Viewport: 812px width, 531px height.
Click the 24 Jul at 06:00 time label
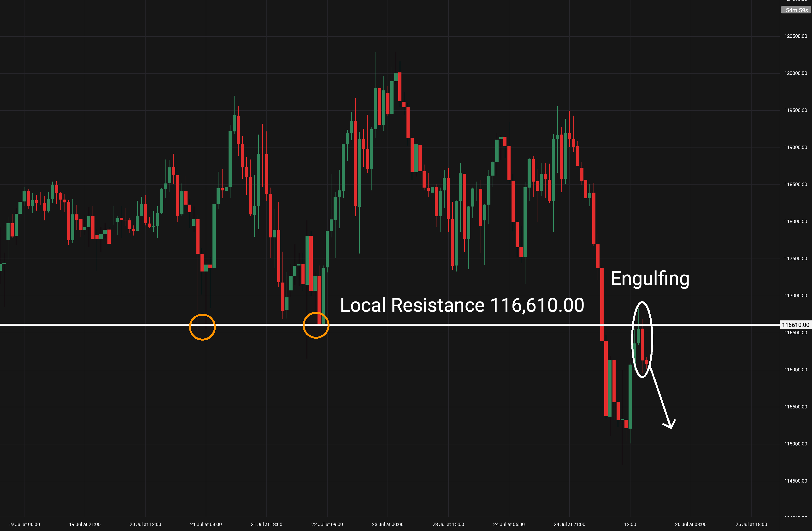(509, 525)
